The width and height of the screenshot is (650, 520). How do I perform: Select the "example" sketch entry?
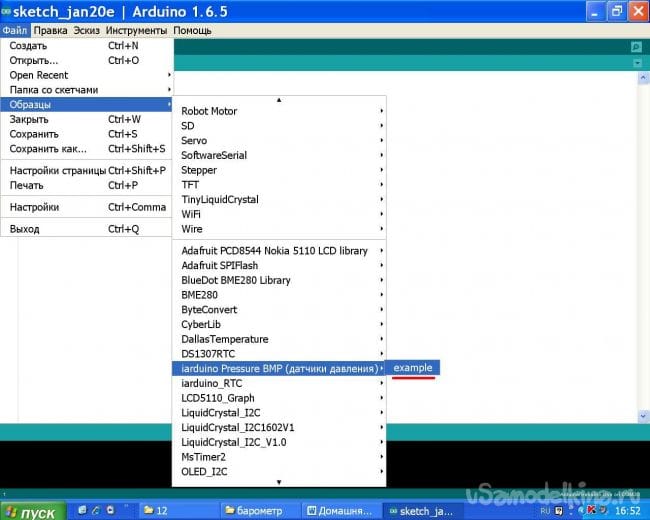pos(413,368)
